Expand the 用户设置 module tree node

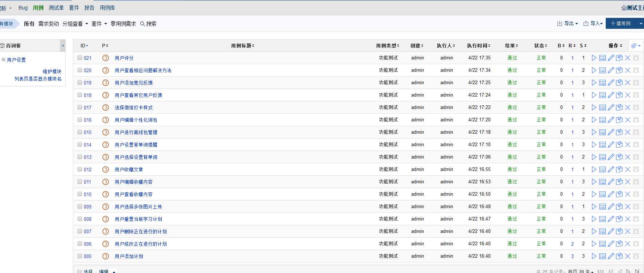pyautogui.click(x=3, y=59)
